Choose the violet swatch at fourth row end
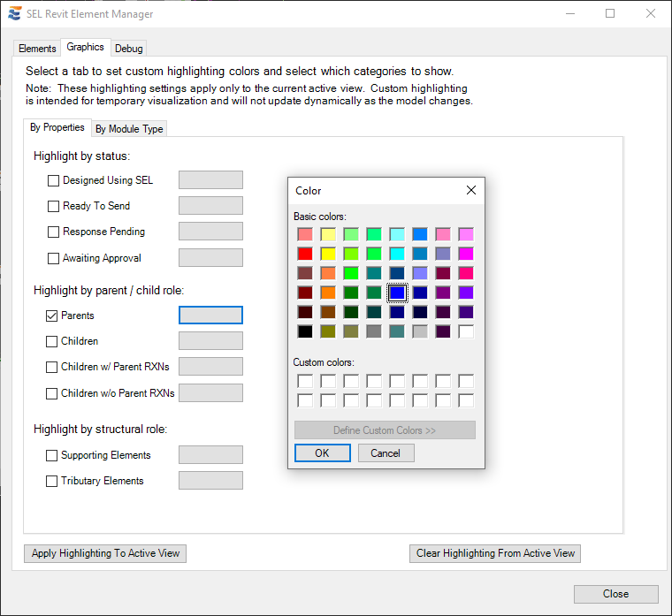This screenshot has height=616, width=672. point(466,293)
